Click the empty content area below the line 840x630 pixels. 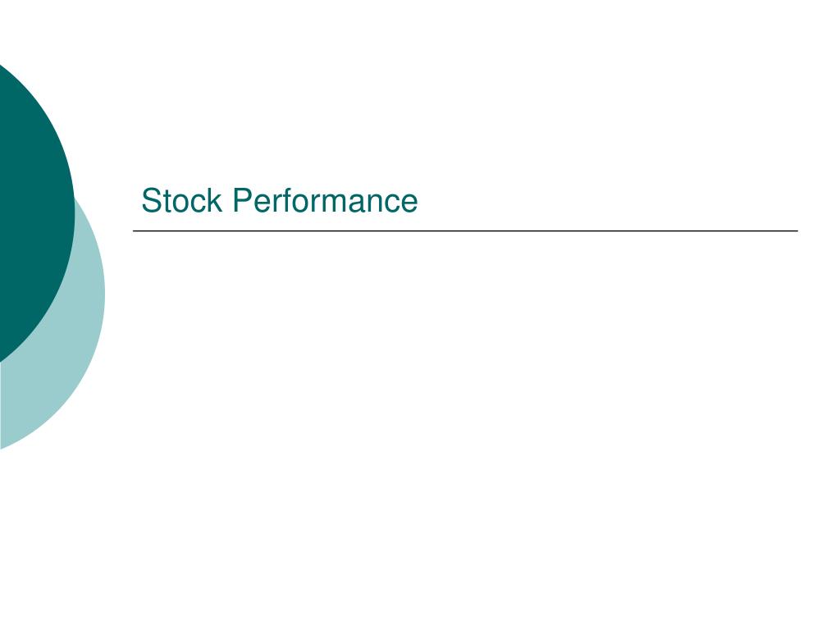(466, 375)
